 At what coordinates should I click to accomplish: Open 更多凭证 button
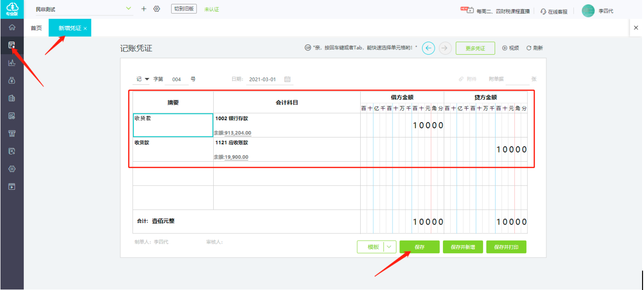click(475, 48)
